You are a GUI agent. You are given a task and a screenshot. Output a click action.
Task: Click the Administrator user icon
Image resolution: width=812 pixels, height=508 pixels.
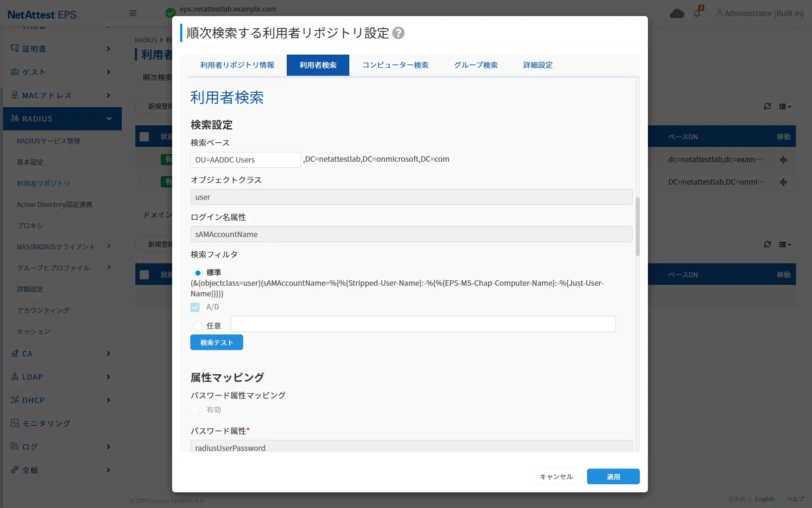tap(719, 13)
